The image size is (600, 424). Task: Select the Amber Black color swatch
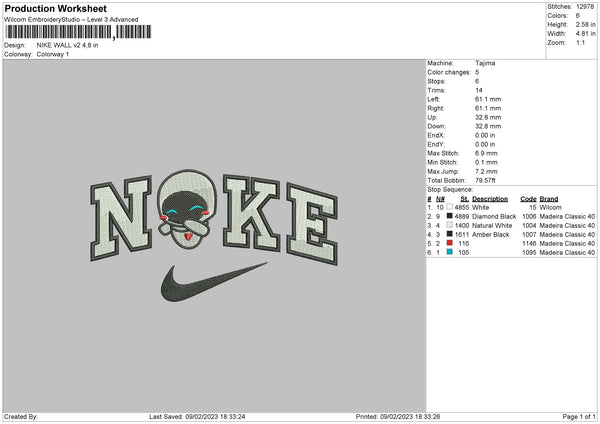[x=449, y=234]
